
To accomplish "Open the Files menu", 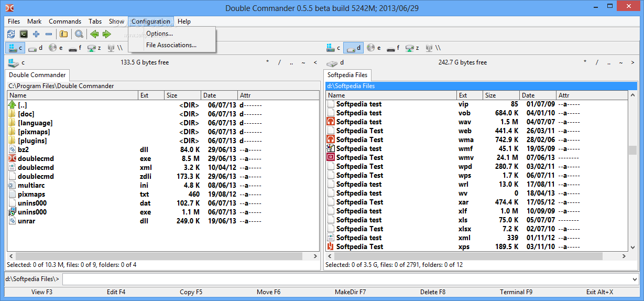I will 14,21.
